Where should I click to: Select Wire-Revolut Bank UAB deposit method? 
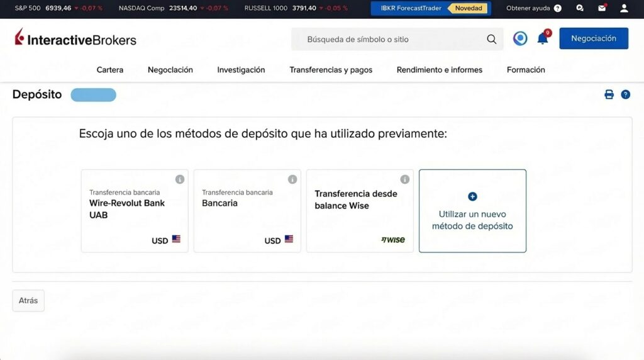(135, 211)
